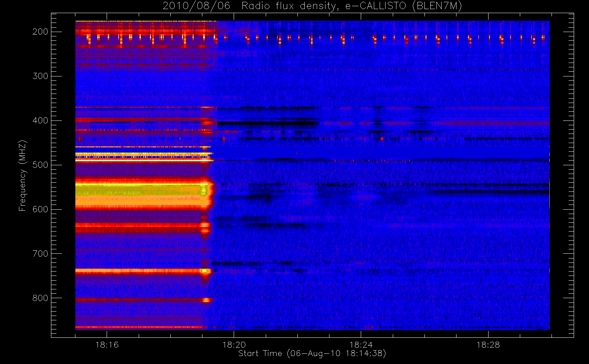The image size is (589, 364).
Task: Click the 600 frequency tick label
Action: pos(40,209)
